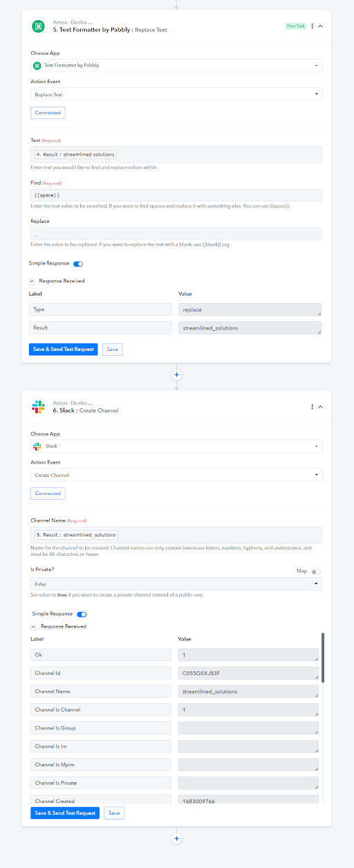This screenshot has width=354, height=868.
Task: Add a new step with the plus icon below the Slack step
Action: click(176, 838)
